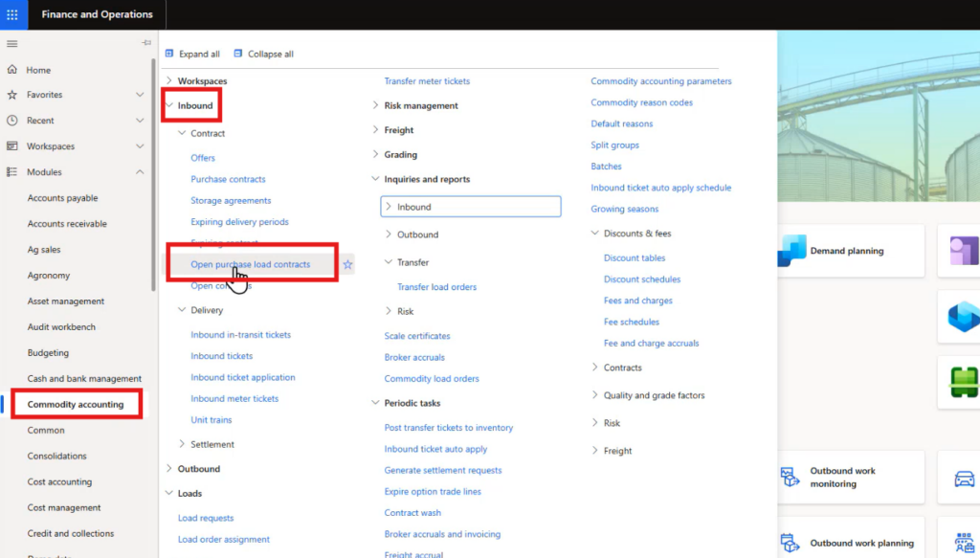Open the Ag sales module
This screenshot has width=980, height=558.
[x=44, y=249]
